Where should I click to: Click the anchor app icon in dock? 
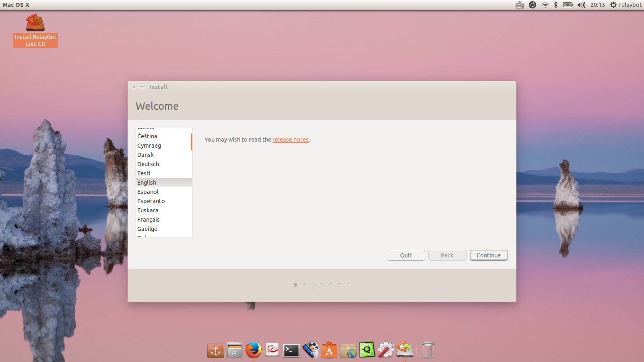tap(216, 350)
